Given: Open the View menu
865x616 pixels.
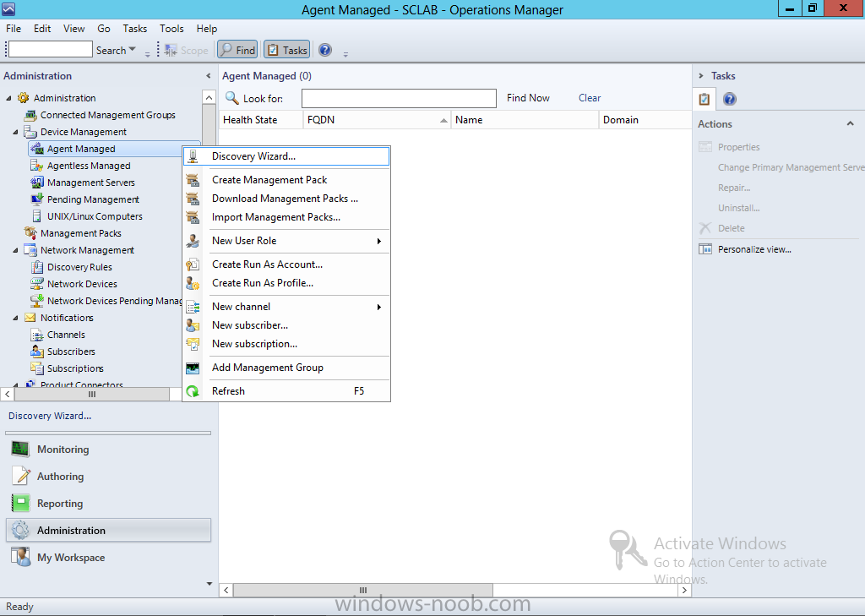Looking at the screenshot, I should [x=74, y=29].
